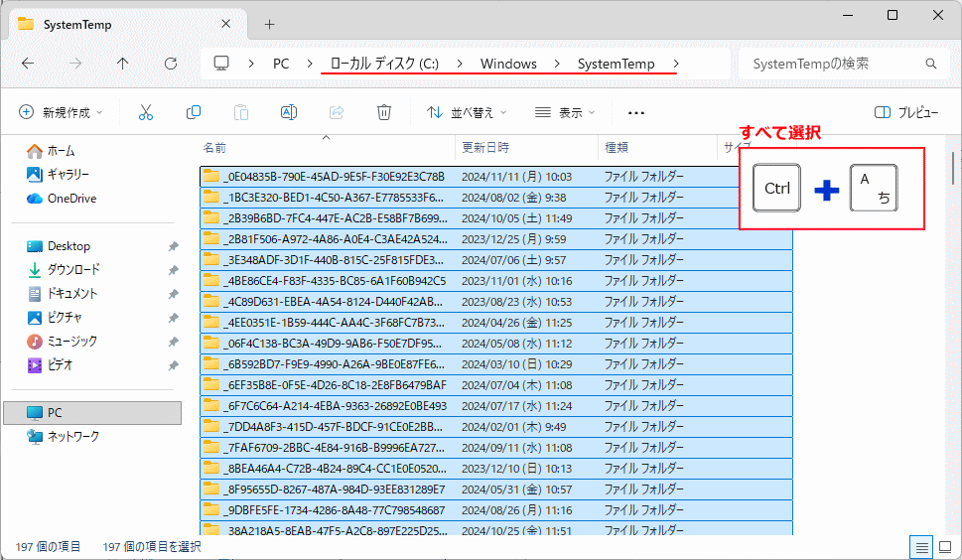Click the pin icon beside ダウンロード
This screenshot has height=560, width=962.
[173, 270]
